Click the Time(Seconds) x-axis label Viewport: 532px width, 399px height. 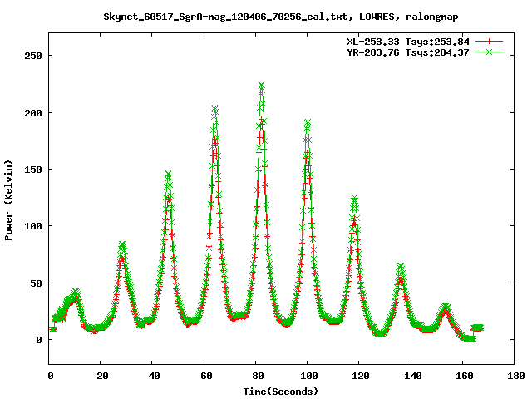pos(281,392)
